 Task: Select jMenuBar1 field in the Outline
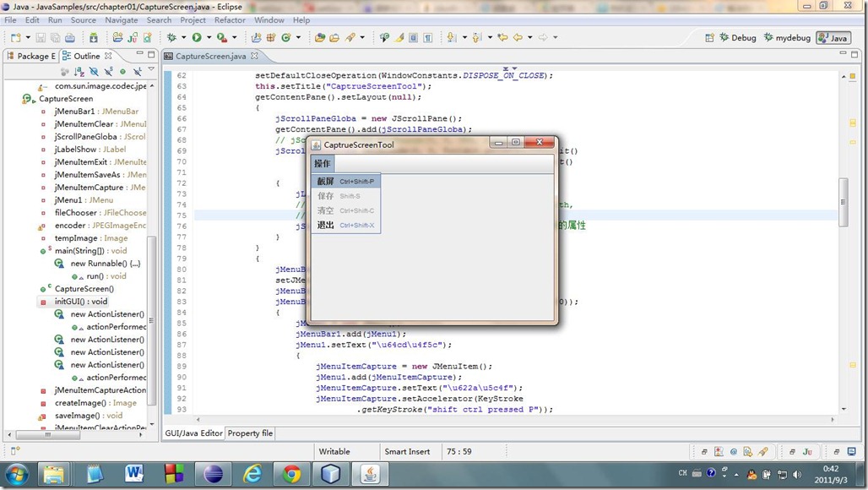coord(73,111)
